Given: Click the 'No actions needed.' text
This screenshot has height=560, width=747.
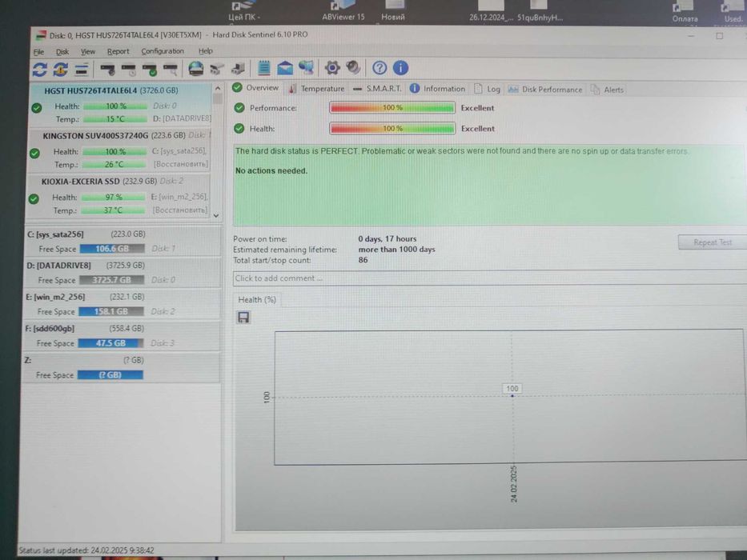Looking at the screenshot, I should [271, 171].
